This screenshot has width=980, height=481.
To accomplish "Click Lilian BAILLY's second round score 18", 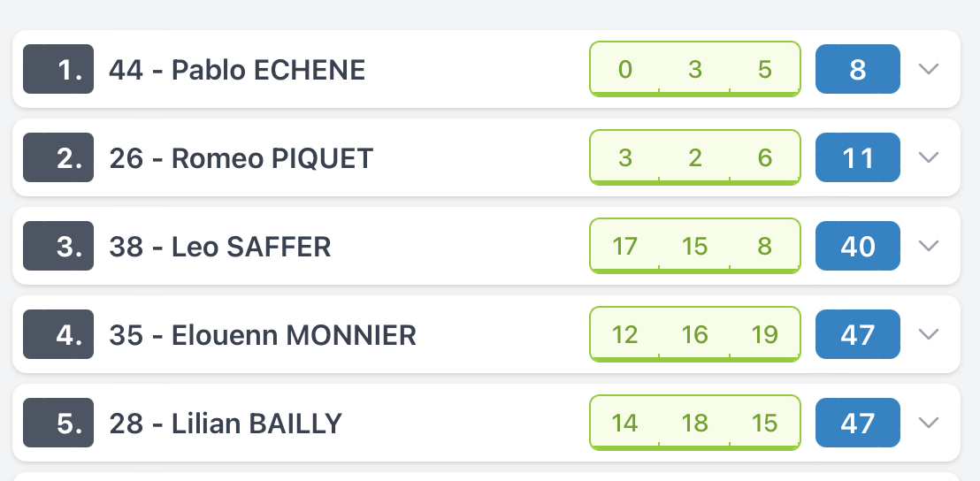I will click(x=694, y=424).
